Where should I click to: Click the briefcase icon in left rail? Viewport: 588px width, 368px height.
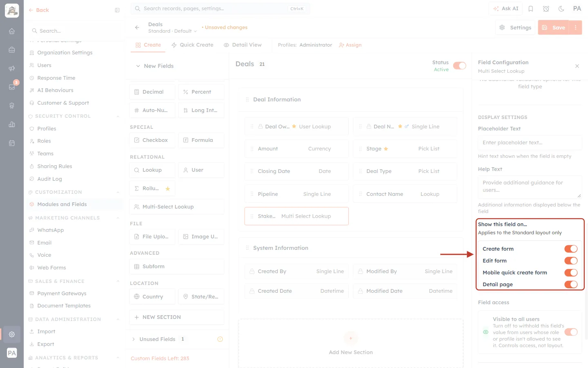click(12, 49)
